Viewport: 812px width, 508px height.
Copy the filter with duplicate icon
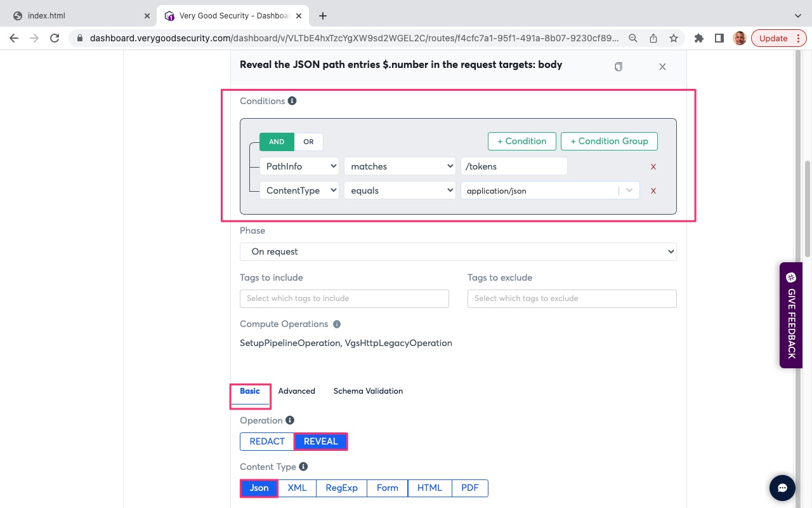[x=619, y=67]
